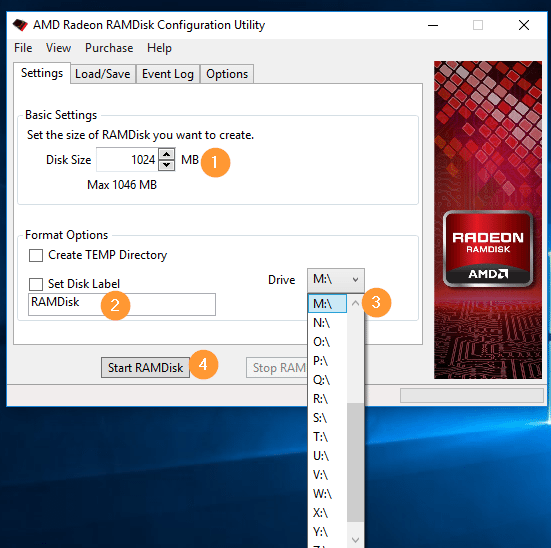Decrease disk size with down arrow
This screenshot has height=548, width=551.
(167, 165)
